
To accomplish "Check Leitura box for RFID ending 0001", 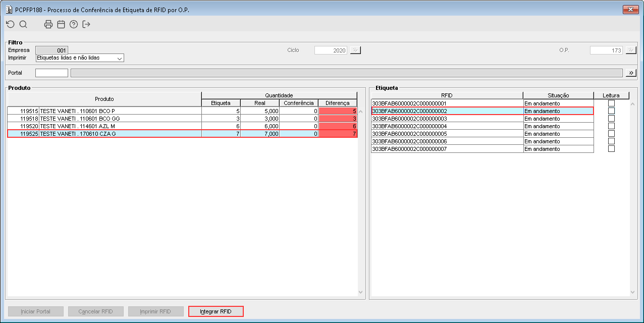I will tap(611, 103).
